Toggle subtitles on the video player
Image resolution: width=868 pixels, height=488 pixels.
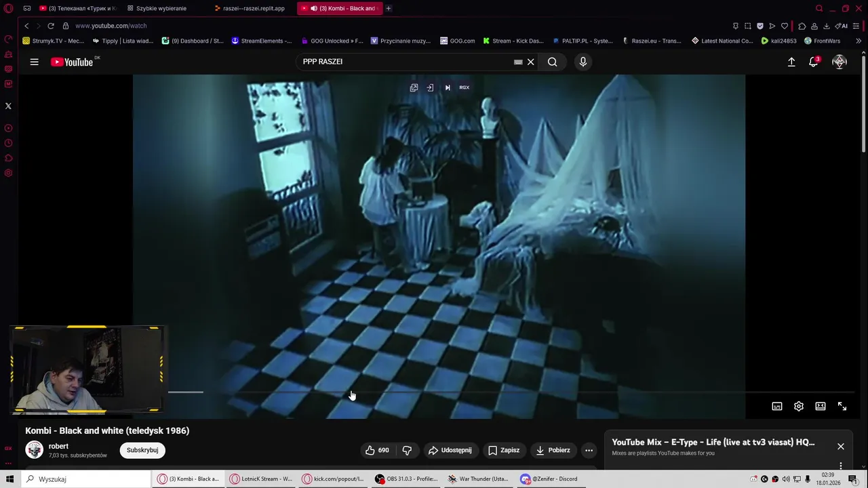(x=777, y=406)
